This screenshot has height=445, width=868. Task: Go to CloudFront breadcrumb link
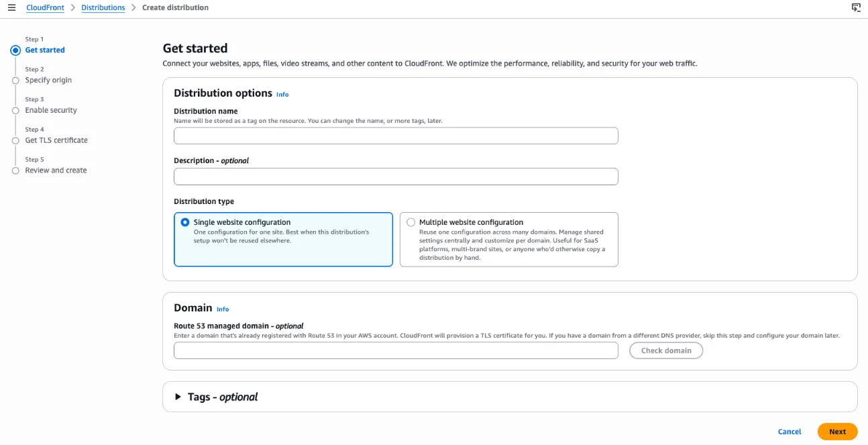pos(45,8)
